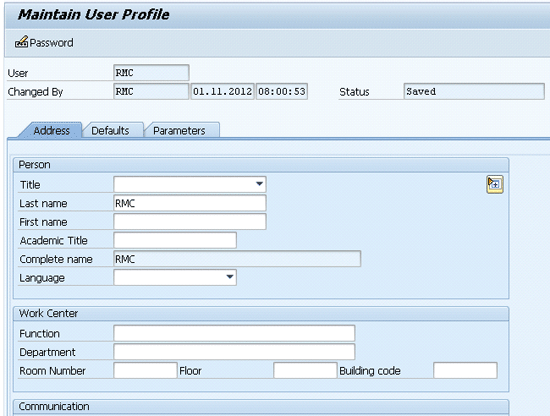
Task: Click the Status field showing Saved
Action: (474, 92)
